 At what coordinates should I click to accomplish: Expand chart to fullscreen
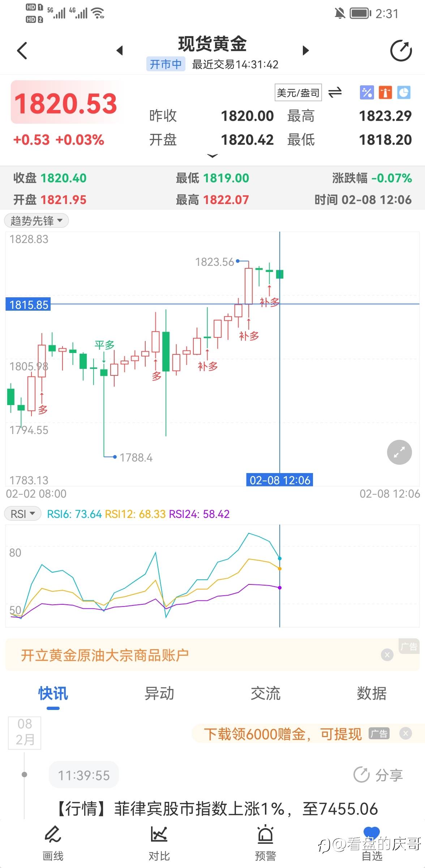tap(399, 452)
